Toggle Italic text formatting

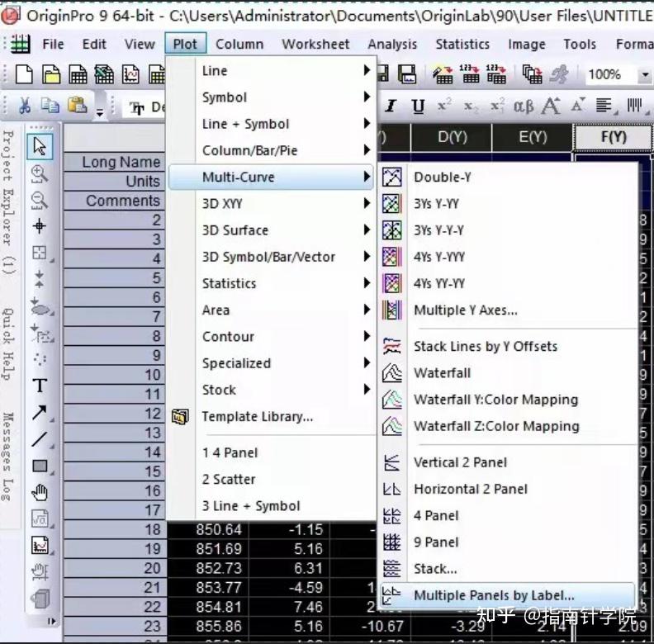point(391,106)
